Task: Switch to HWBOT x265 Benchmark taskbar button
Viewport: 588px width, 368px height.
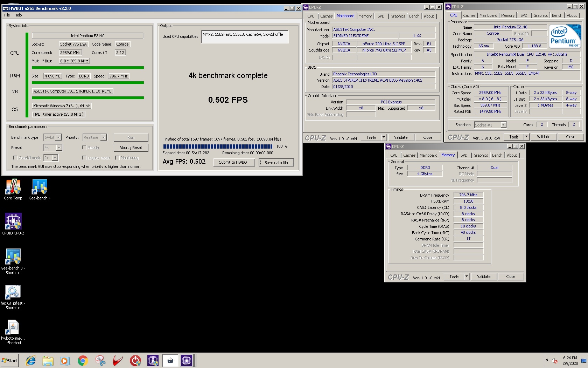Action: point(170,361)
